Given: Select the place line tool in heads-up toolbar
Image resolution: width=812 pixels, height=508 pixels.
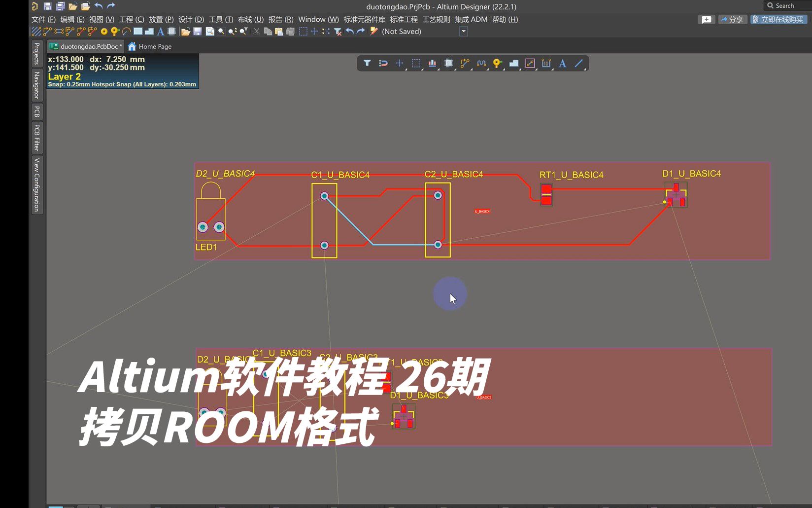Looking at the screenshot, I should [578, 63].
